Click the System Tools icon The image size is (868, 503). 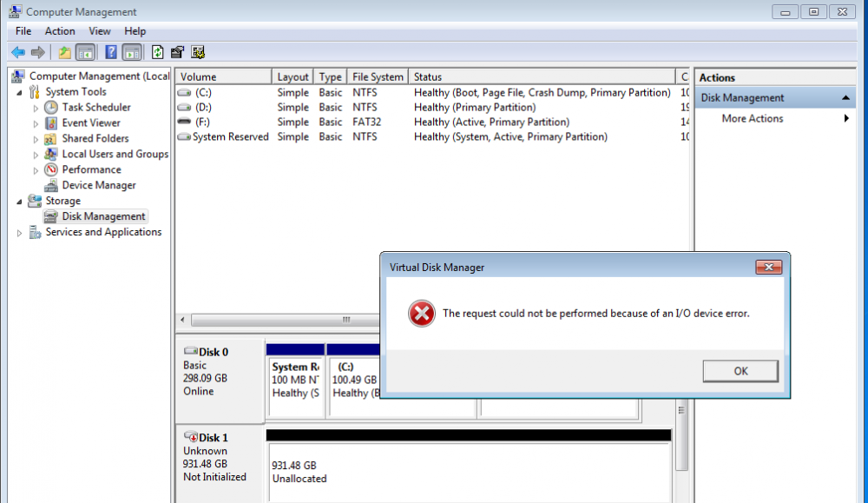pyautogui.click(x=35, y=91)
